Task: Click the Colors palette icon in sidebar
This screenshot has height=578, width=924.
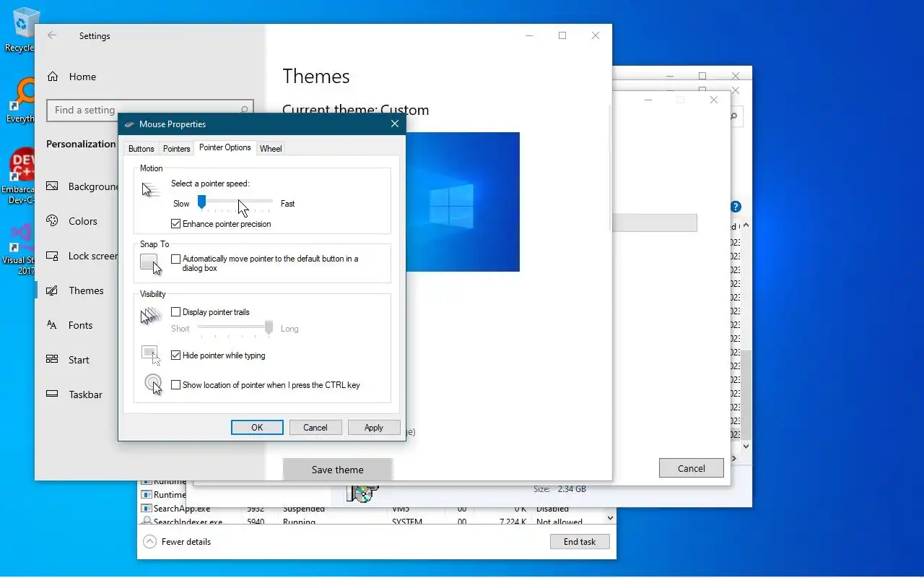Action: [x=52, y=221]
